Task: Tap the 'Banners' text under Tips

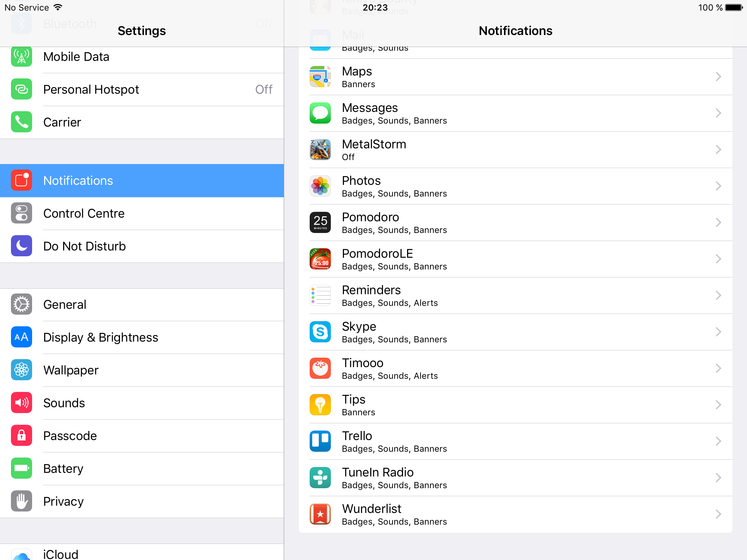Action: coord(359,412)
